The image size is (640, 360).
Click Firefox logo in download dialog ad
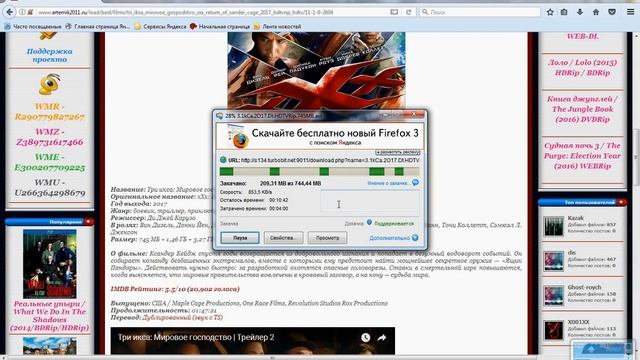tap(239, 139)
